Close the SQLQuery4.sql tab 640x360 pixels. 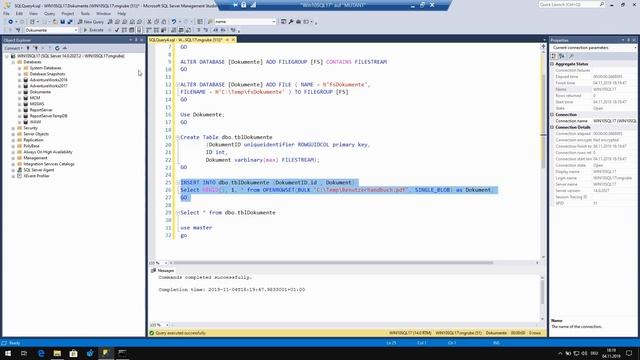233,40
